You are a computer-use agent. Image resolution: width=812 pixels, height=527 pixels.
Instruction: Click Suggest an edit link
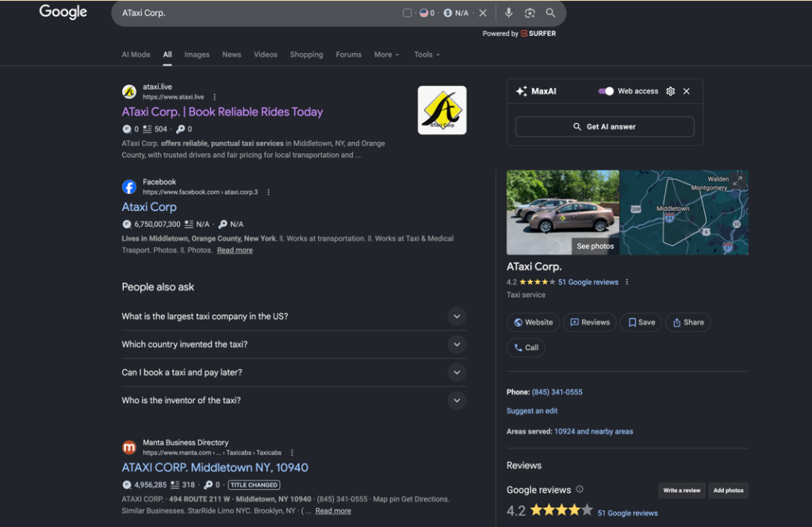[x=532, y=411]
